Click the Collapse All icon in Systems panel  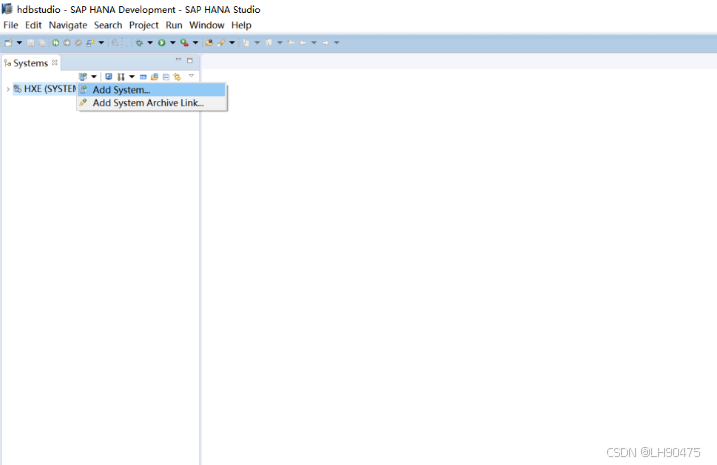pos(166,77)
